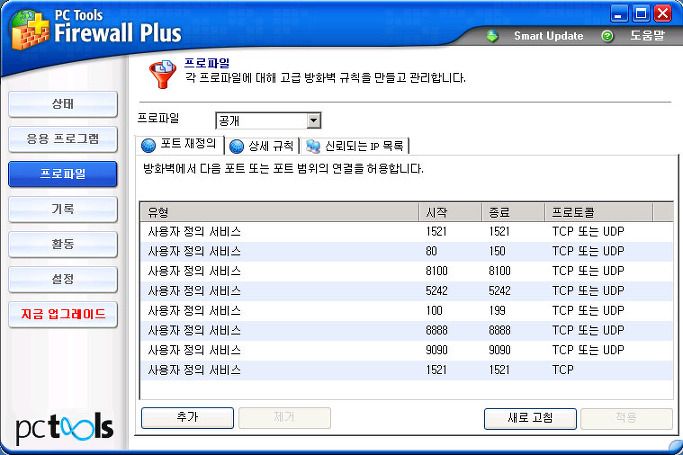Click the globe icon on 포트 재정의 tab
This screenshot has height=455, width=683.
pyautogui.click(x=149, y=145)
